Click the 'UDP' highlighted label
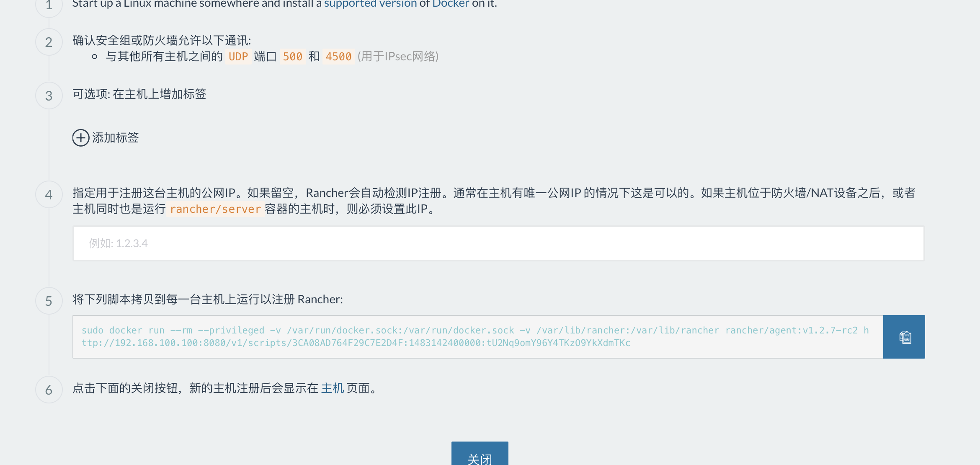 coord(237,56)
